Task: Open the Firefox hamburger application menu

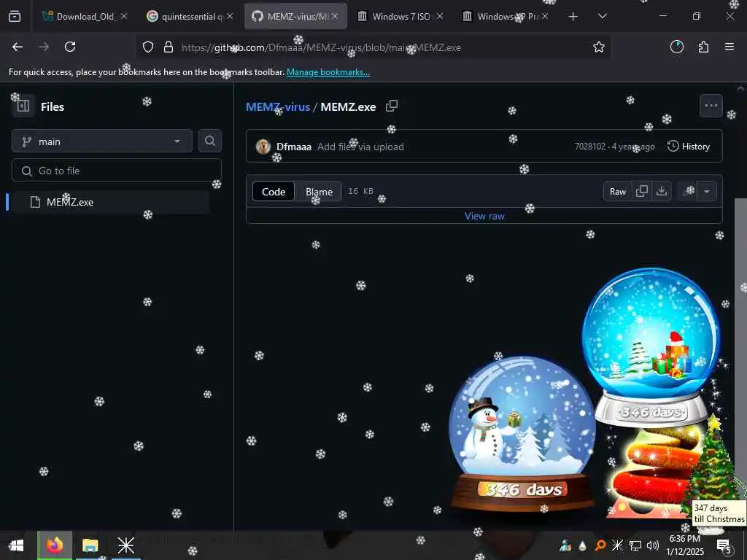Action: (x=729, y=47)
